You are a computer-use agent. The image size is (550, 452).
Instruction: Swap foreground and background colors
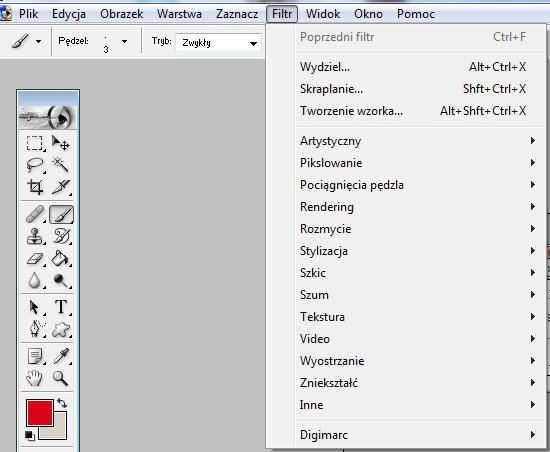[x=62, y=403]
